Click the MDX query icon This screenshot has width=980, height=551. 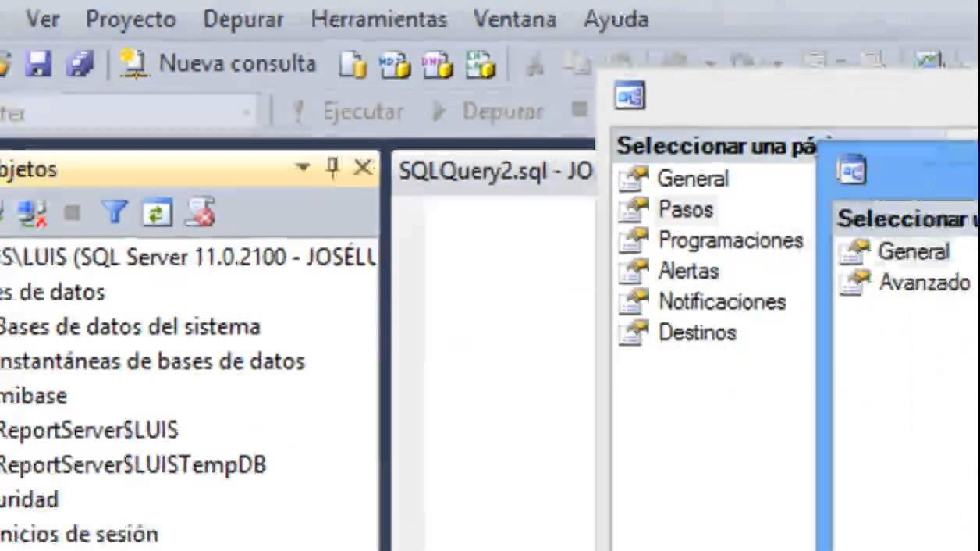tap(395, 65)
